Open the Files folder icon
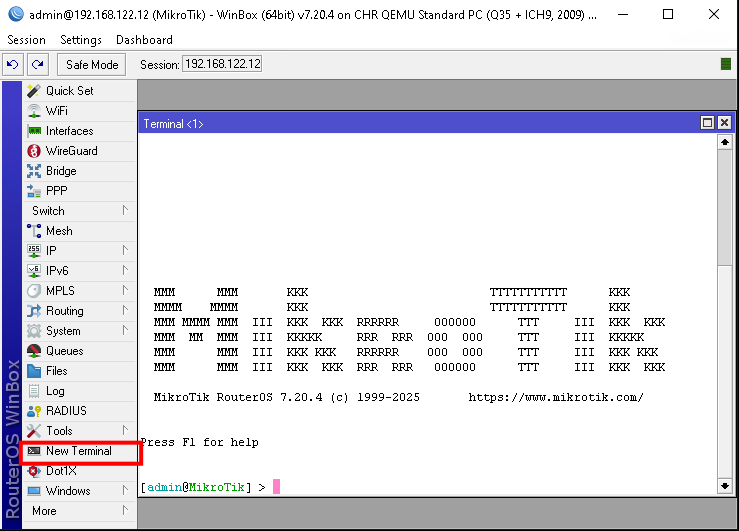Screen dimensions: 739x531 coord(34,371)
